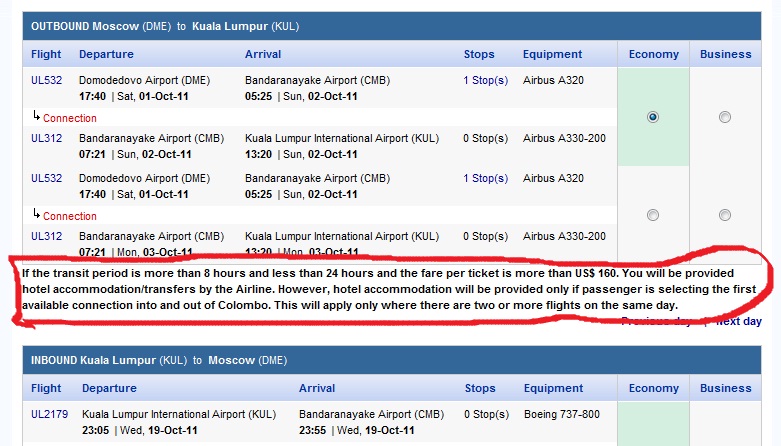Click the first Connection arrow icon
Image resolution: width=781 pixels, height=446 pixels.
pos(36,117)
